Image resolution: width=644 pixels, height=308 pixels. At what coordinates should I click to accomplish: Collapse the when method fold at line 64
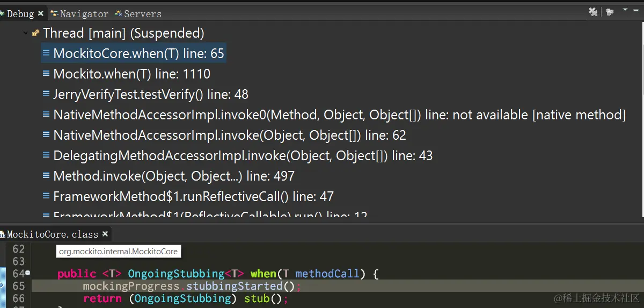coord(27,273)
